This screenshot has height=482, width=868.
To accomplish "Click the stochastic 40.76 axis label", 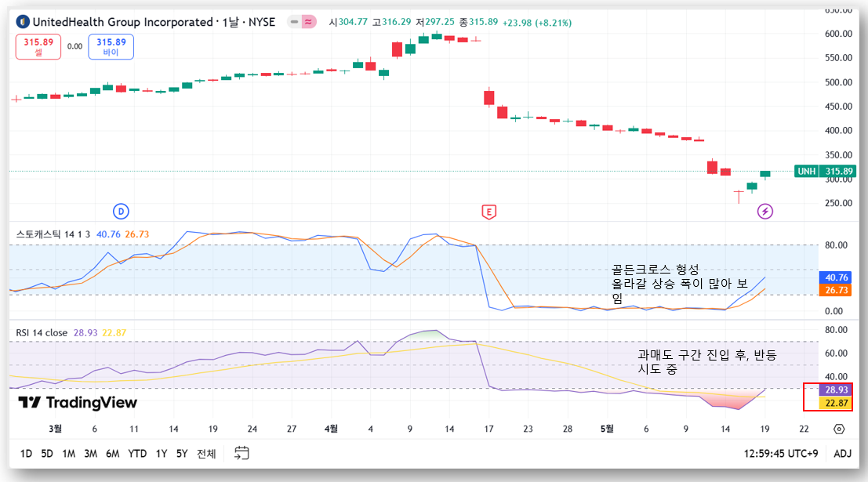I will coord(836,277).
